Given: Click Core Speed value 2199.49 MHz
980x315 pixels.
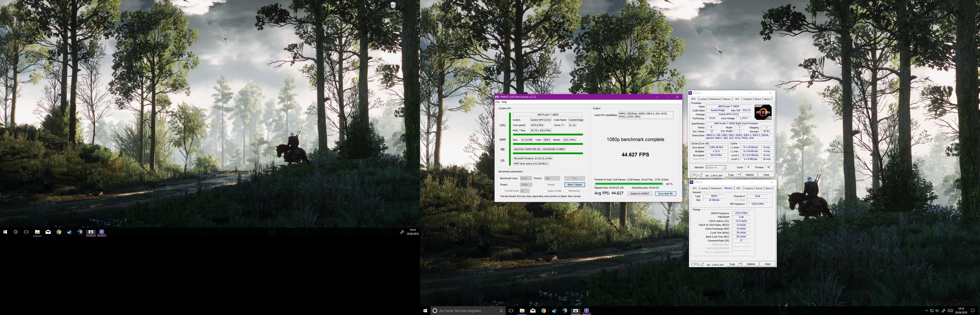Looking at the screenshot, I should pos(716,147).
